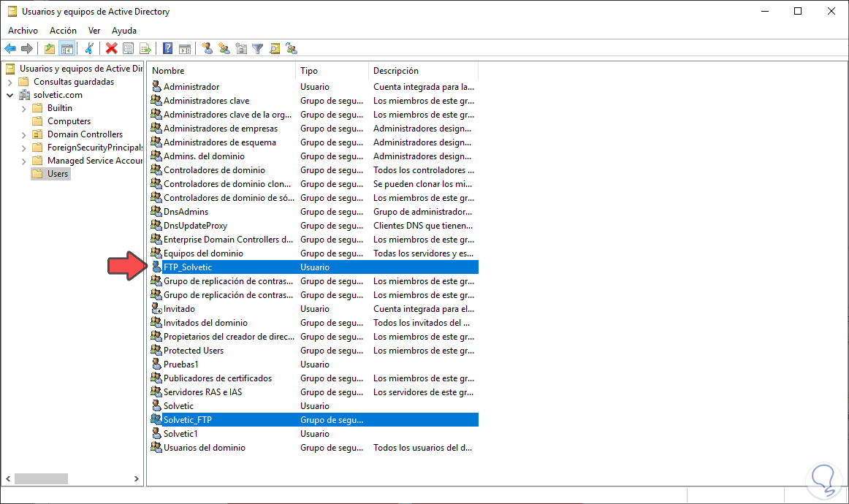Select the Enterprise Domain Controllers row
This screenshot has height=504, width=849.
[x=313, y=240]
